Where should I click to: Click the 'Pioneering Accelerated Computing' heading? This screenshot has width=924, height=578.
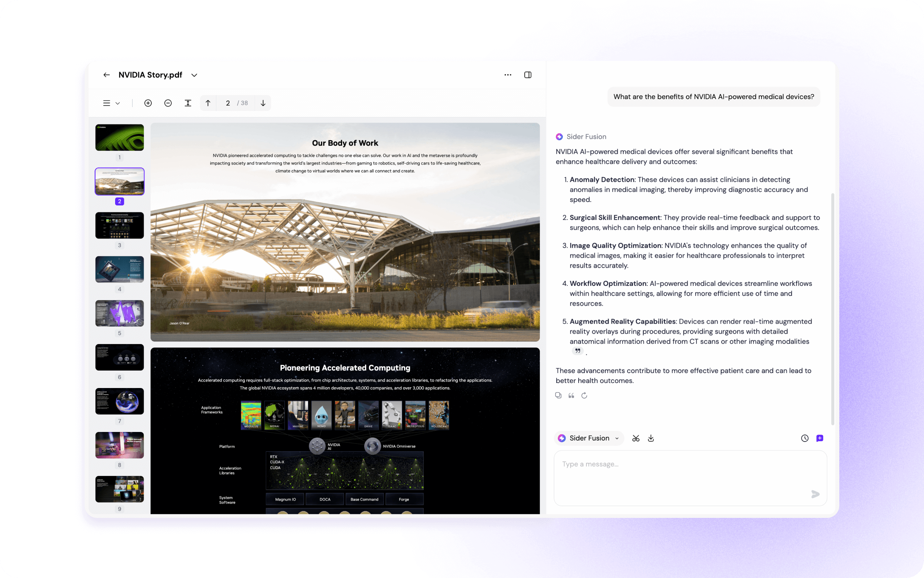(x=345, y=368)
